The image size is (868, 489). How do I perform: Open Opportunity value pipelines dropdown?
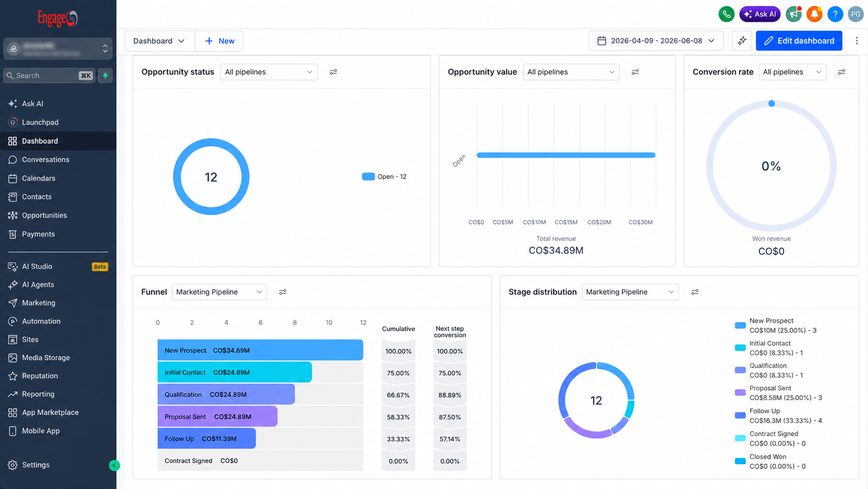coord(571,72)
